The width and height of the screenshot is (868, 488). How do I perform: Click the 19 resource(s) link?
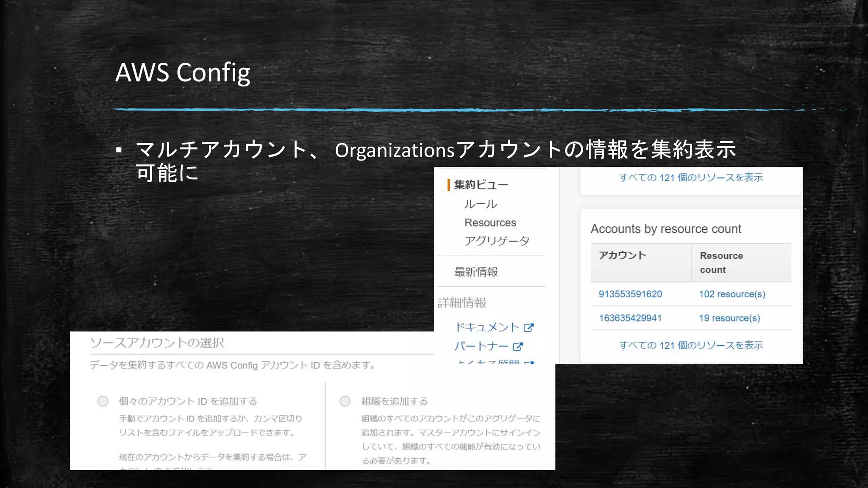point(729,318)
